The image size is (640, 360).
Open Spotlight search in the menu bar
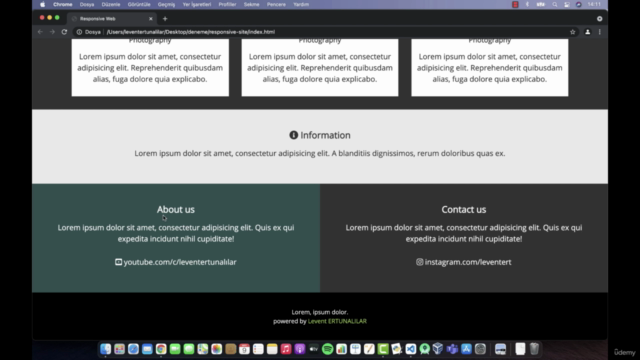555,4
